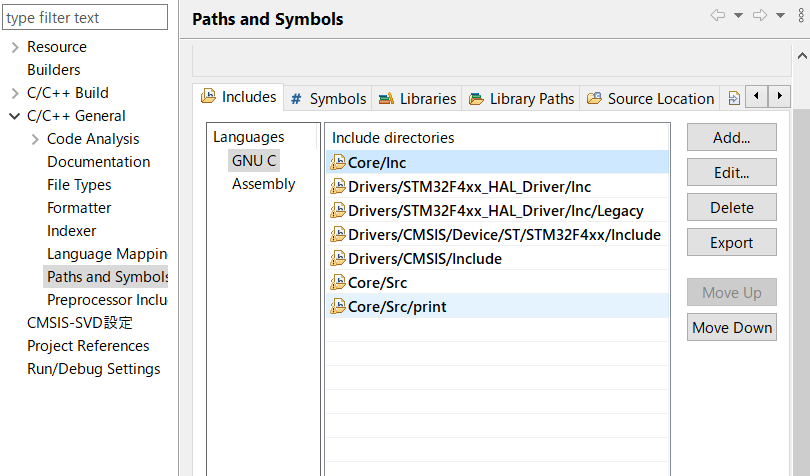
Task: Click the Move Down button
Action: pyautogui.click(x=731, y=328)
